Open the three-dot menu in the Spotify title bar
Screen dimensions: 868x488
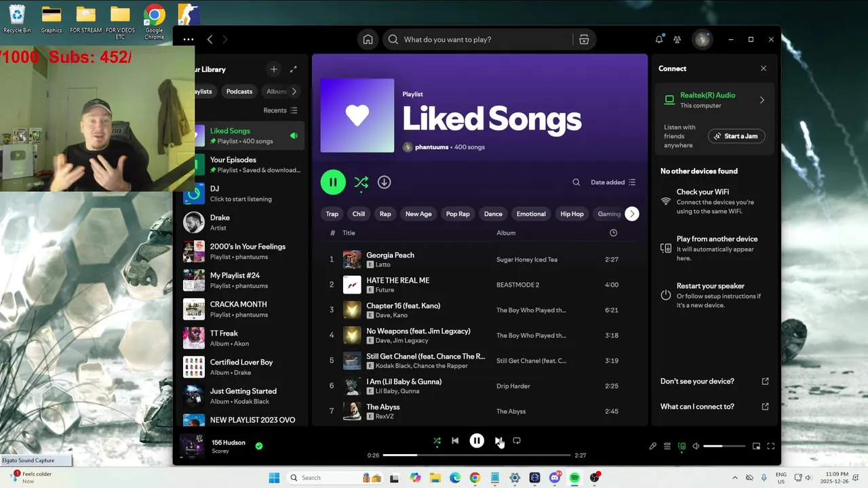click(189, 39)
